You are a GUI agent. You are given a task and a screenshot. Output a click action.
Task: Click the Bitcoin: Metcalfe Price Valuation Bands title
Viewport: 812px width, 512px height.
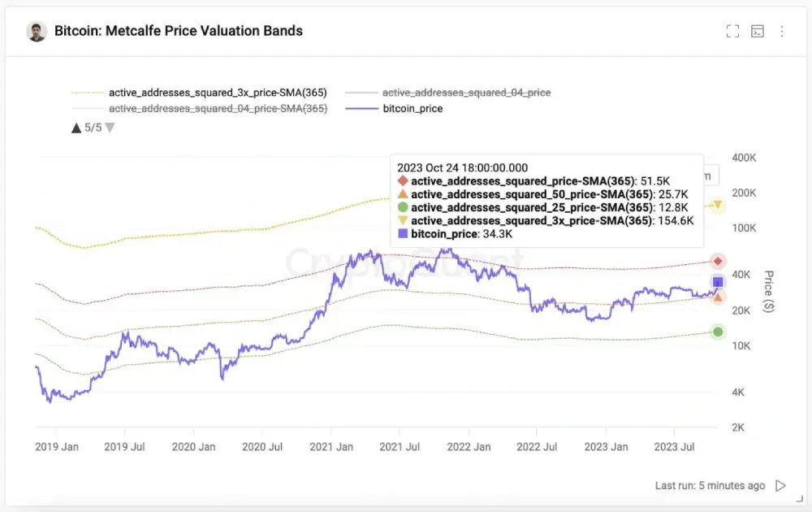click(x=179, y=31)
